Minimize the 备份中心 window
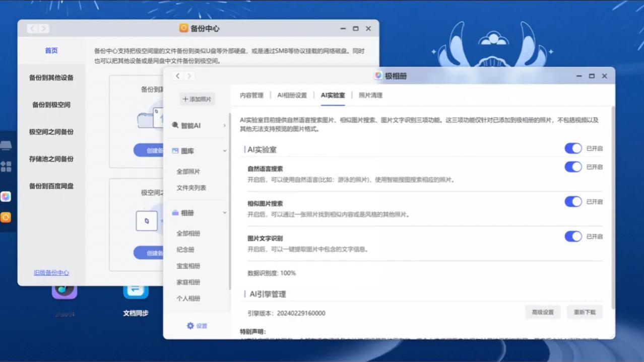644x362 pixels. [x=343, y=29]
